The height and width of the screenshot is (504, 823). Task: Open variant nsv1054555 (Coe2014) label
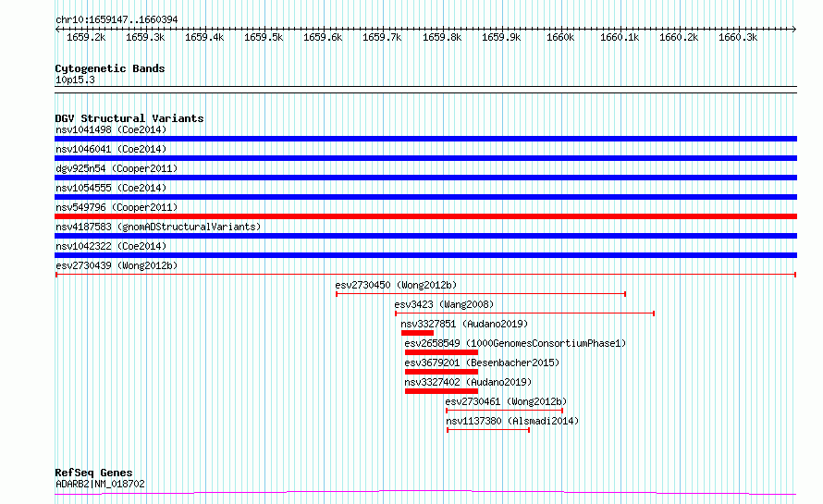pos(111,188)
